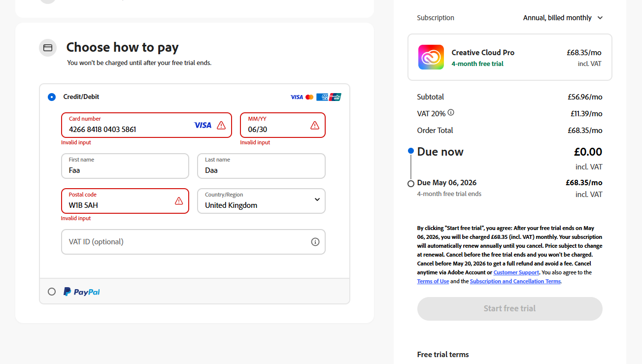Click the expiry date warning icon
The image size is (642, 364).
315,125
